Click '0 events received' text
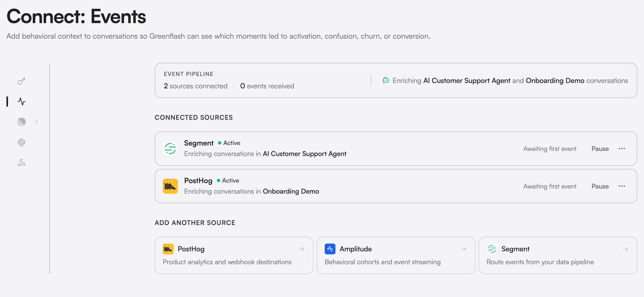The height and width of the screenshot is (297, 644). 267,86
